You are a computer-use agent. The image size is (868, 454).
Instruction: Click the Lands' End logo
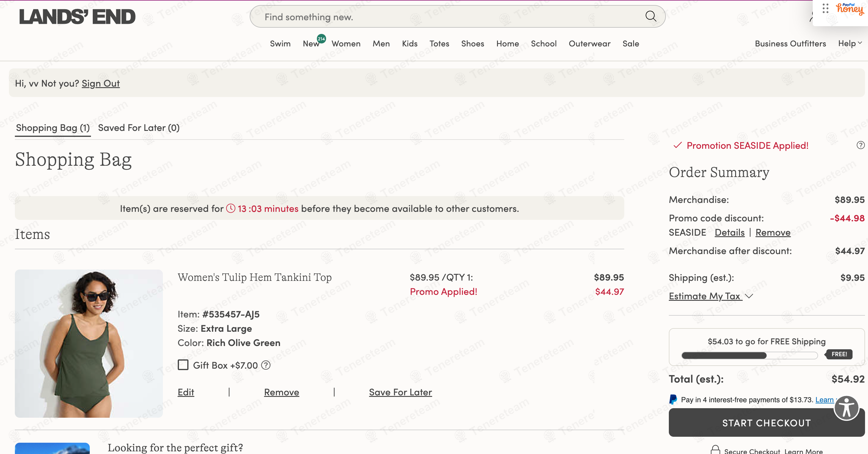(77, 17)
